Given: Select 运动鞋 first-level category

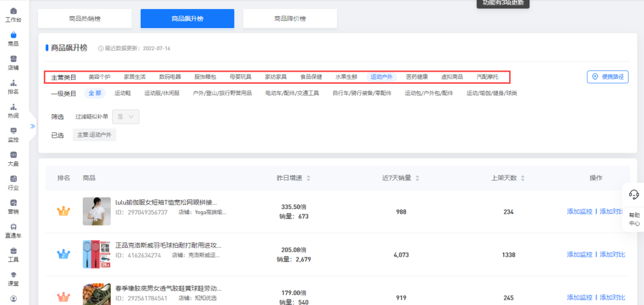Looking at the screenshot, I should [122, 93].
